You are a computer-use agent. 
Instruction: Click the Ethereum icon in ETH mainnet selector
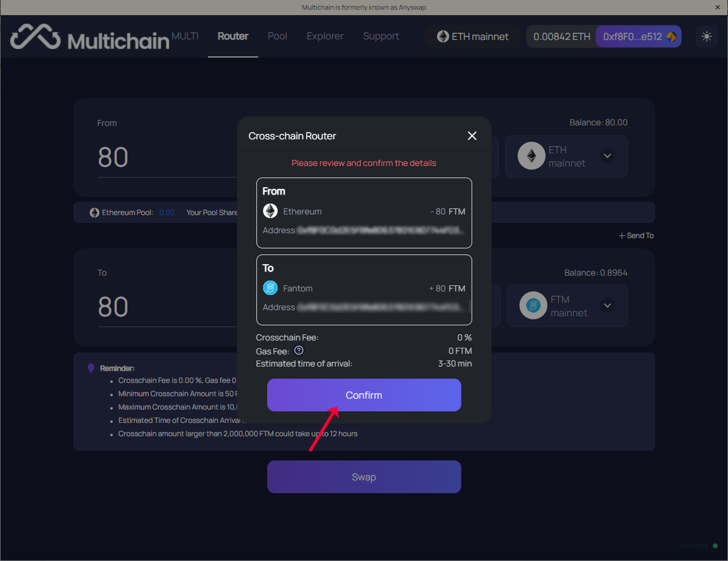tap(443, 36)
